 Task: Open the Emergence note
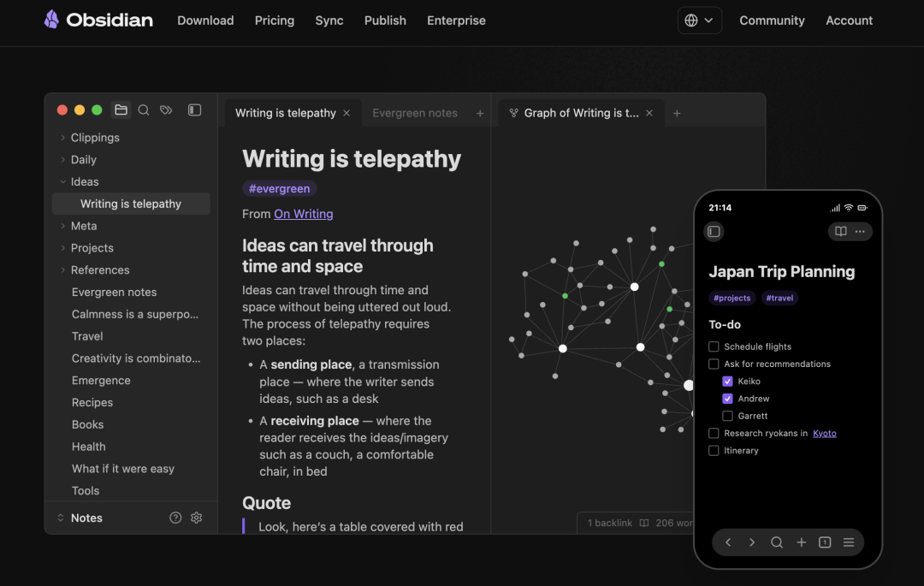click(x=101, y=381)
